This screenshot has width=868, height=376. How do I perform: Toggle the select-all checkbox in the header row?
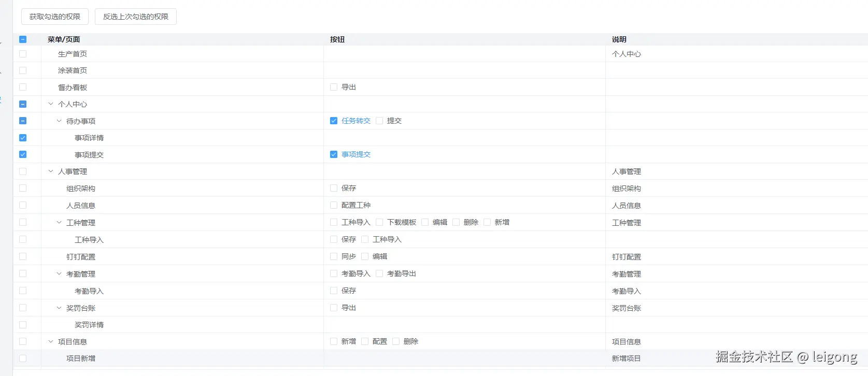point(23,39)
